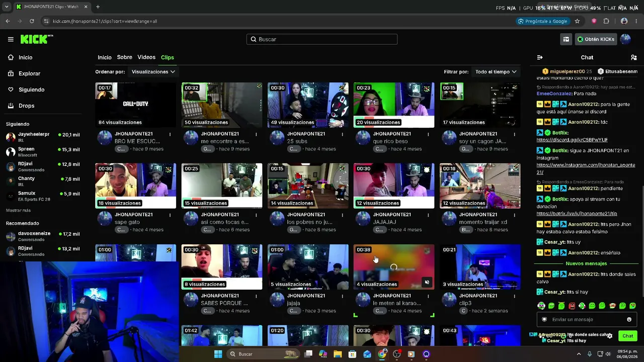
Task: Play the 'momento traijar xd' clip thumbnail
Action: 480,186
